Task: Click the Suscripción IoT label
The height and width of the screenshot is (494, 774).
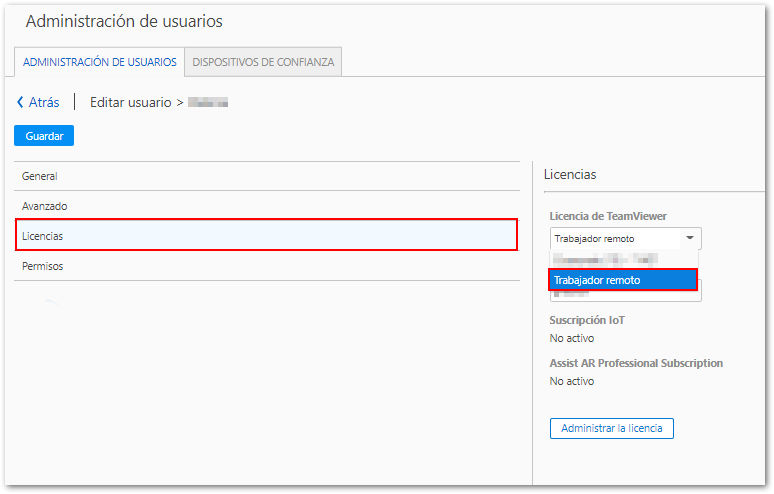Action: click(587, 320)
